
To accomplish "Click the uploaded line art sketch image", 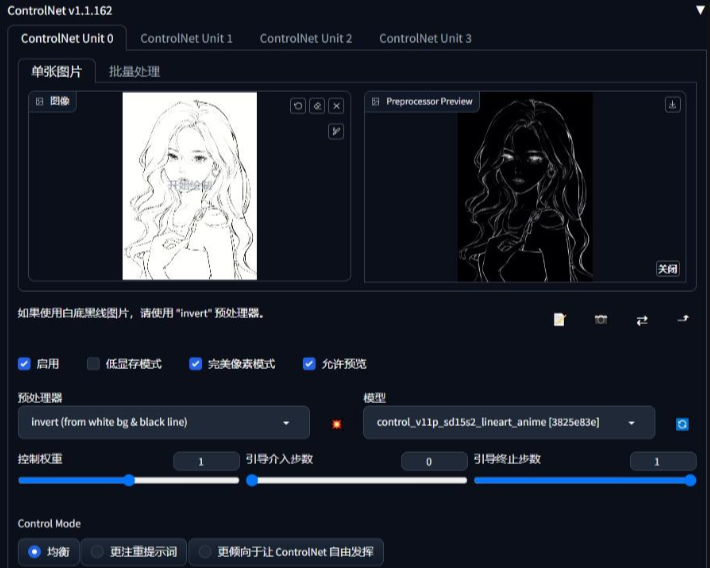I will click(190, 186).
